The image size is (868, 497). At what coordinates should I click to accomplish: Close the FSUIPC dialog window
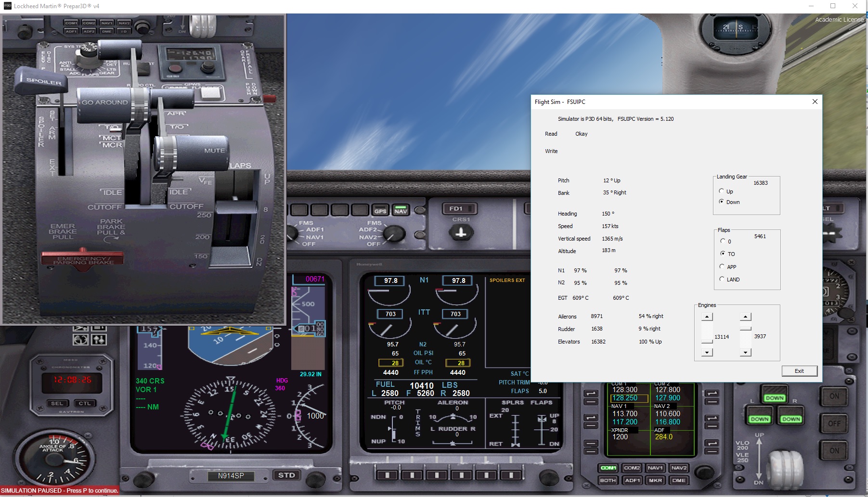pyautogui.click(x=815, y=102)
